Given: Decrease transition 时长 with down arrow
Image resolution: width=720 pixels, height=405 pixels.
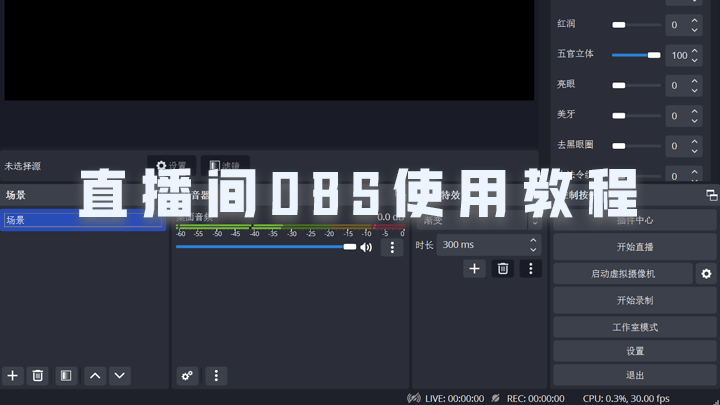Looking at the screenshot, I should point(533,249).
